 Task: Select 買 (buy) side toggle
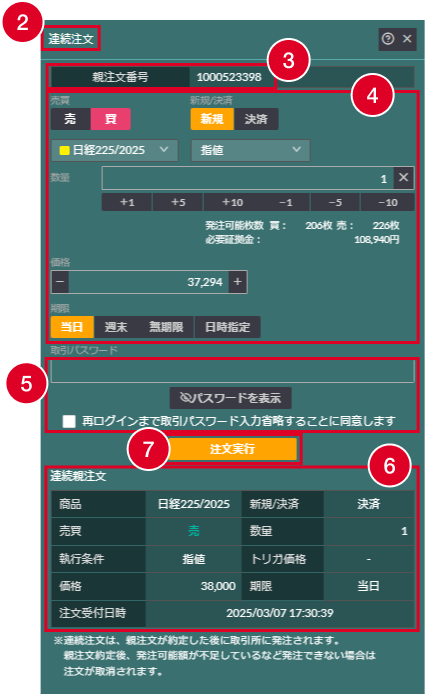111,119
